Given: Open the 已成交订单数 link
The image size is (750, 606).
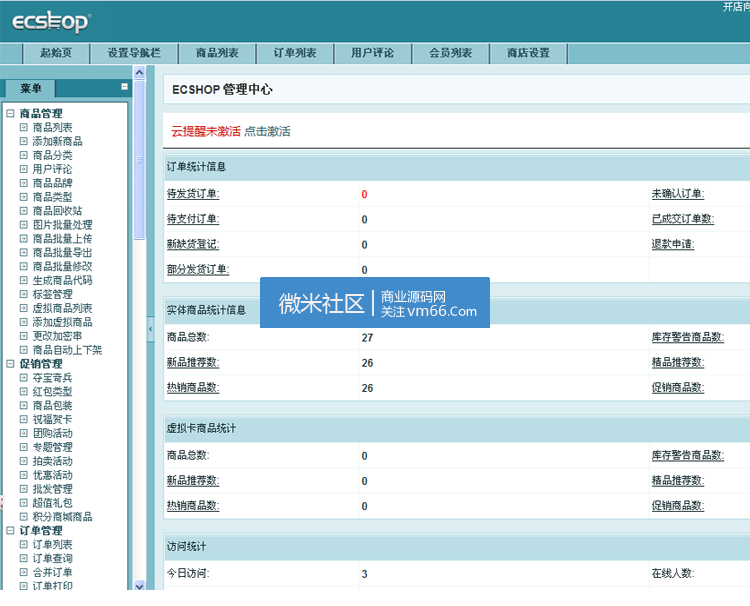Looking at the screenshot, I should point(683,219).
